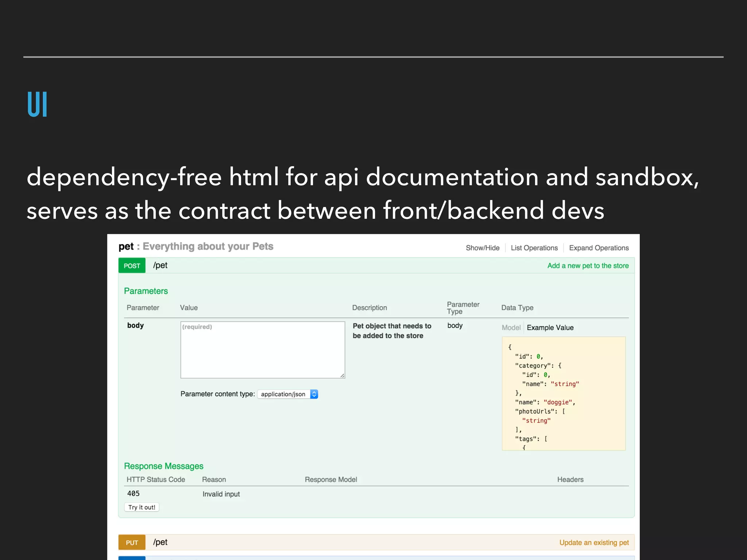
Task: Click the 'Invalid input' reason text
Action: 221,494
